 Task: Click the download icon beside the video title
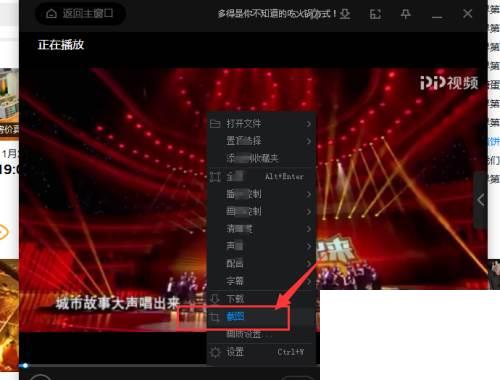point(345,14)
